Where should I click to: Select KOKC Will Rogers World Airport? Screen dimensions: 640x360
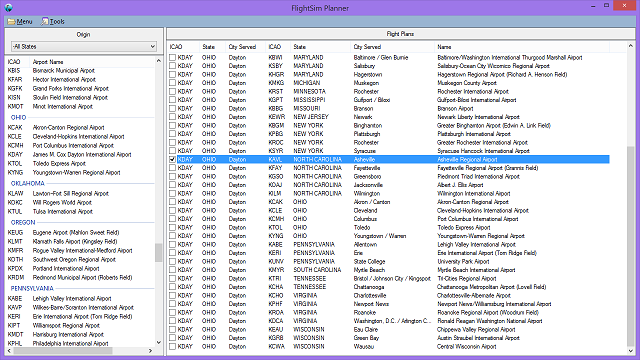[x=80, y=202]
